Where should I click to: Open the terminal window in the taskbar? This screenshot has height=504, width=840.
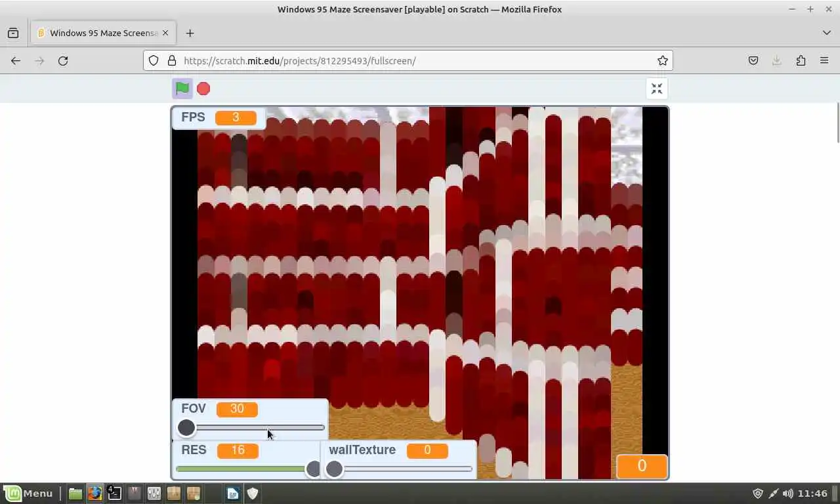(115, 493)
